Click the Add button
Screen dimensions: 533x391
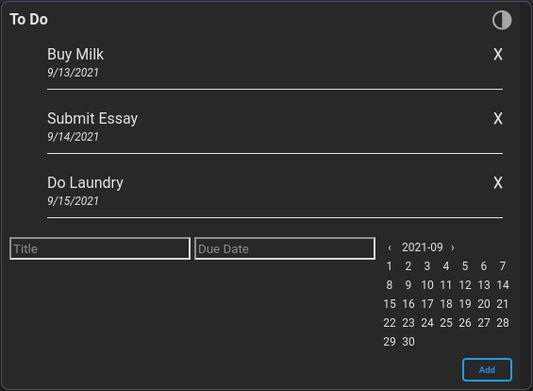point(487,370)
